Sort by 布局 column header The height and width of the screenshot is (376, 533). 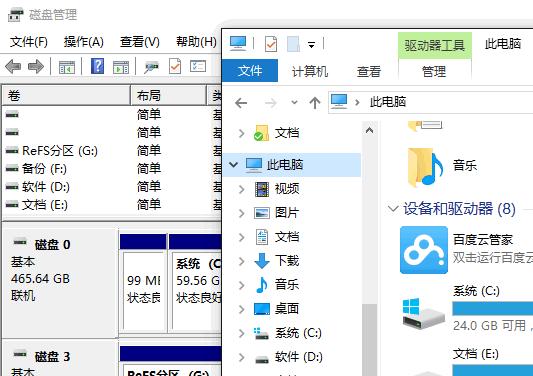point(168,96)
